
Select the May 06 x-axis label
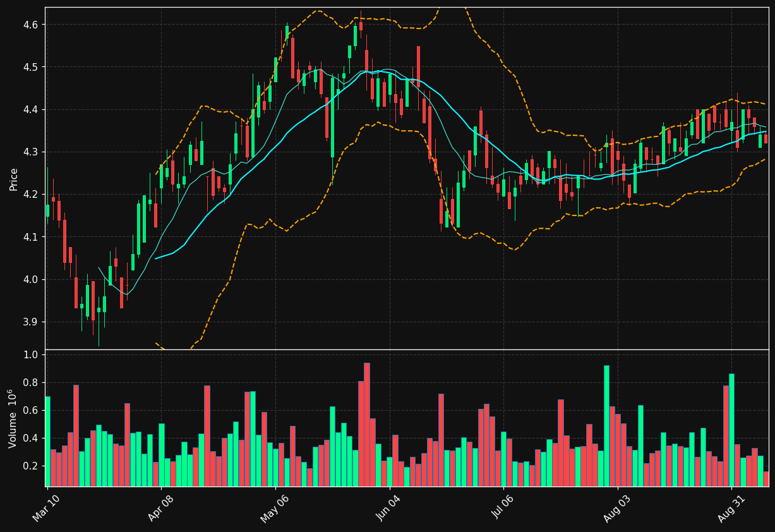[274, 508]
